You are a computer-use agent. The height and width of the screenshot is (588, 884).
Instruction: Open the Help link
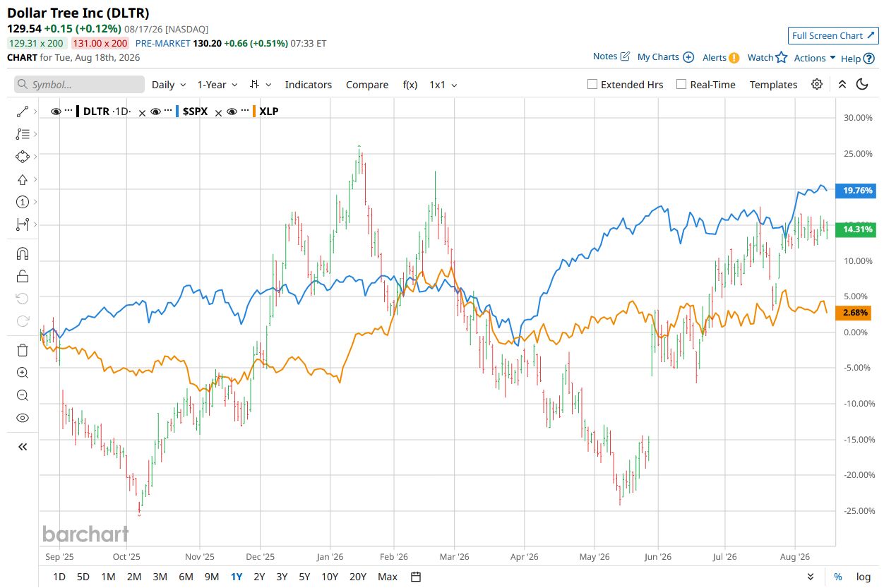coord(856,59)
